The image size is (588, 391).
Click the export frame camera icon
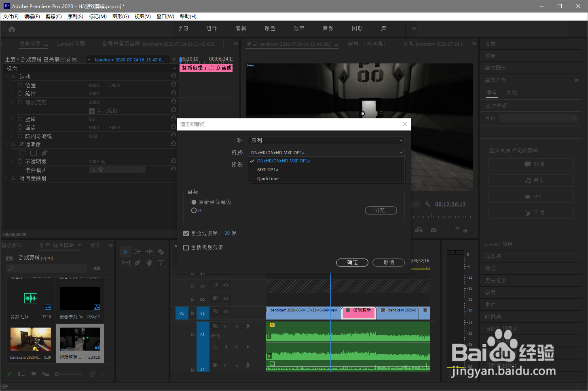point(434,230)
